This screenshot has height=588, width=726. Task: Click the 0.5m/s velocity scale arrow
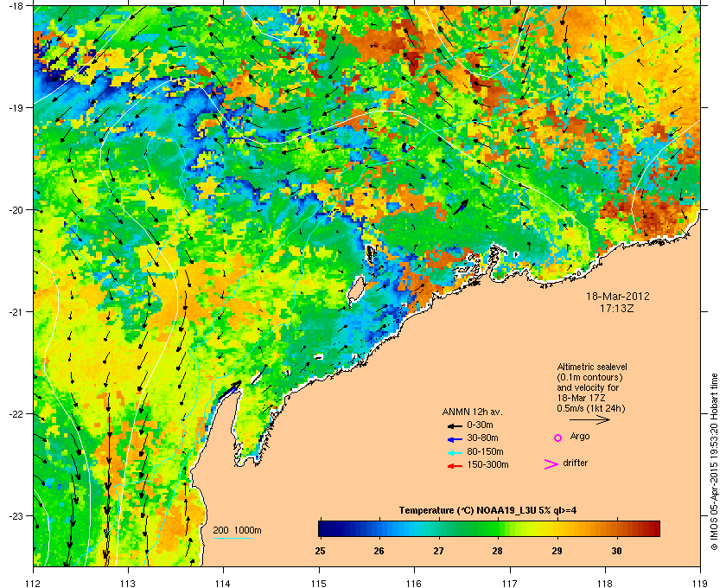point(589,420)
